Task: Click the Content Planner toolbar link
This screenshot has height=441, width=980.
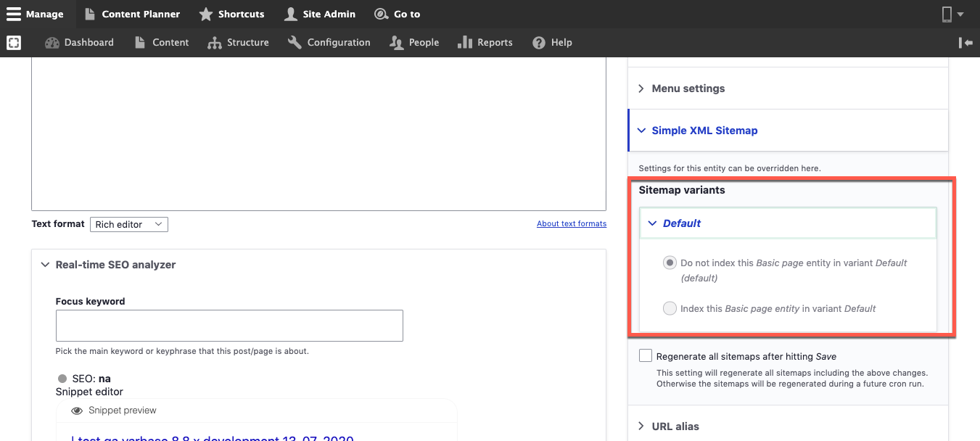Action: pyautogui.click(x=132, y=14)
